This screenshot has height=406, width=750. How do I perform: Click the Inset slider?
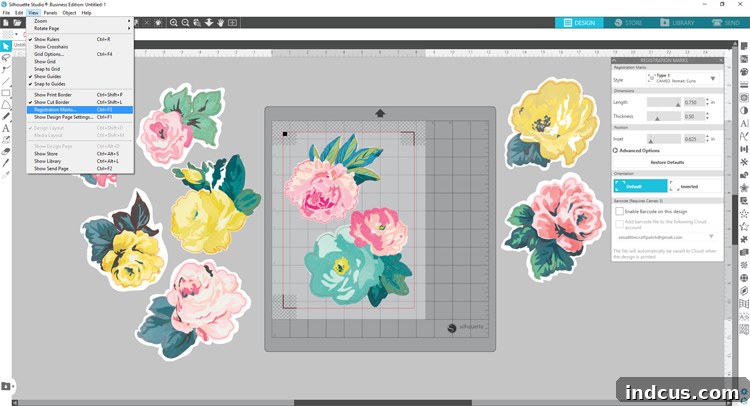(664, 139)
